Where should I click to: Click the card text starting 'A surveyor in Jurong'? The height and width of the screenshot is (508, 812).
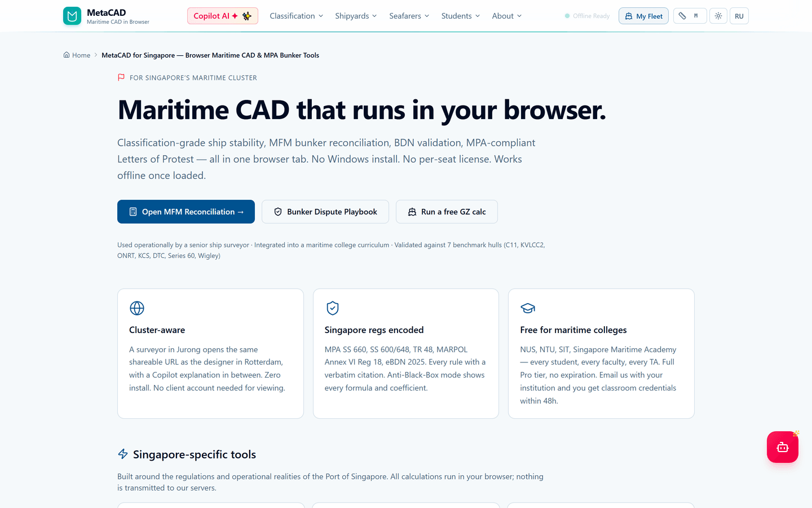coord(207,369)
